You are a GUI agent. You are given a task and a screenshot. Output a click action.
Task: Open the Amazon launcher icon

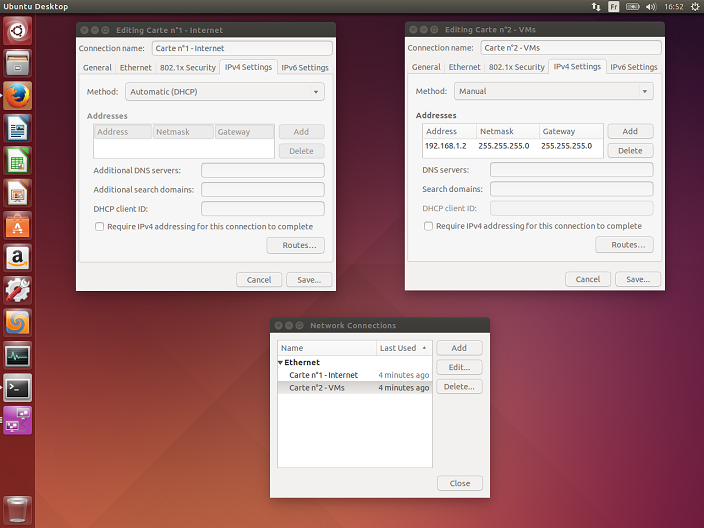click(x=18, y=258)
